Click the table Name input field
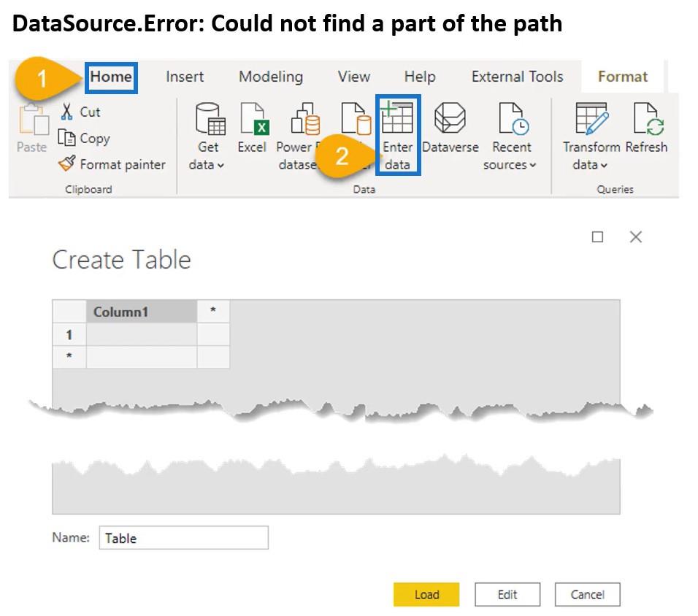698x616 pixels. coord(183,538)
